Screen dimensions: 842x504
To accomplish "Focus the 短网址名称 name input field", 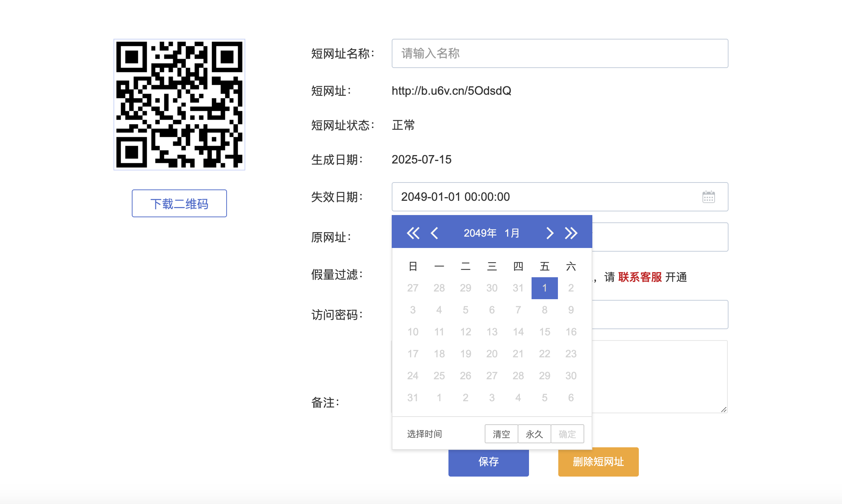I will 559,53.
